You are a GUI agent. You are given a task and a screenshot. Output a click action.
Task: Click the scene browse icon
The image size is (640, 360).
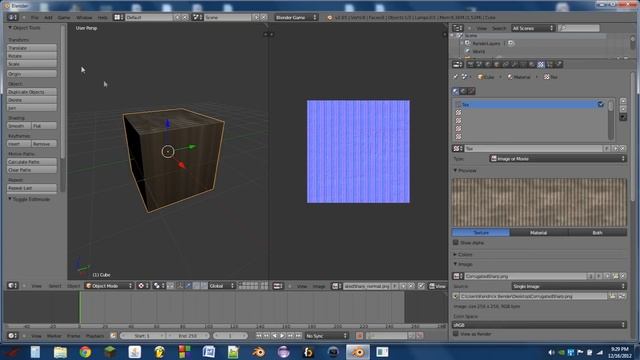(x=198, y=18)
